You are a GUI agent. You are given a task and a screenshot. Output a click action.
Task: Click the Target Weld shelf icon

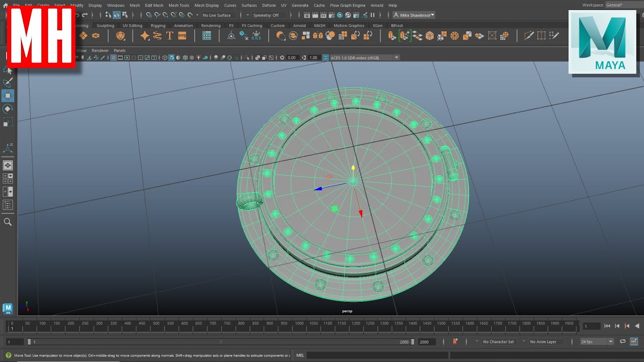(541, 36)
